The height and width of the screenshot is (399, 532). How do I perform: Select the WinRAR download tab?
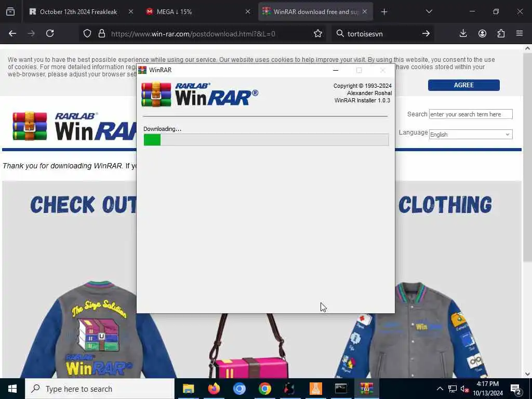point(315,12)
